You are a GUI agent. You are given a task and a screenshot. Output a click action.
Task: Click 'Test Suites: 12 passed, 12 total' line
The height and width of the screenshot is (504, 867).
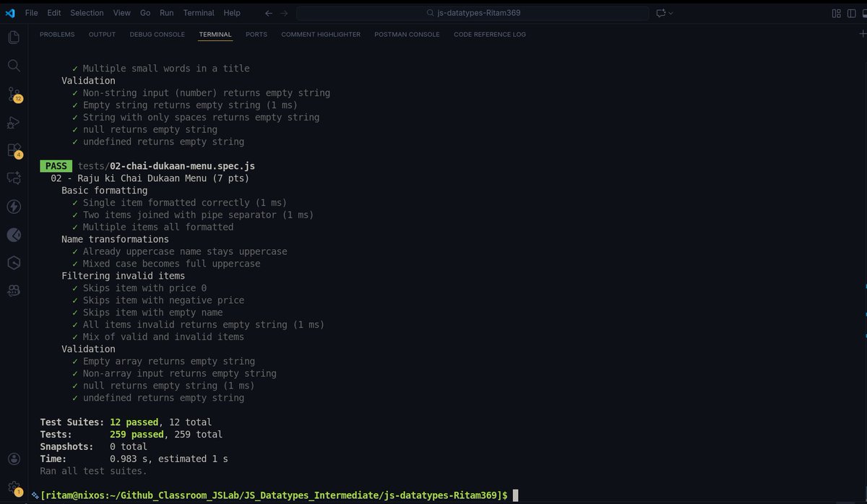126,422
